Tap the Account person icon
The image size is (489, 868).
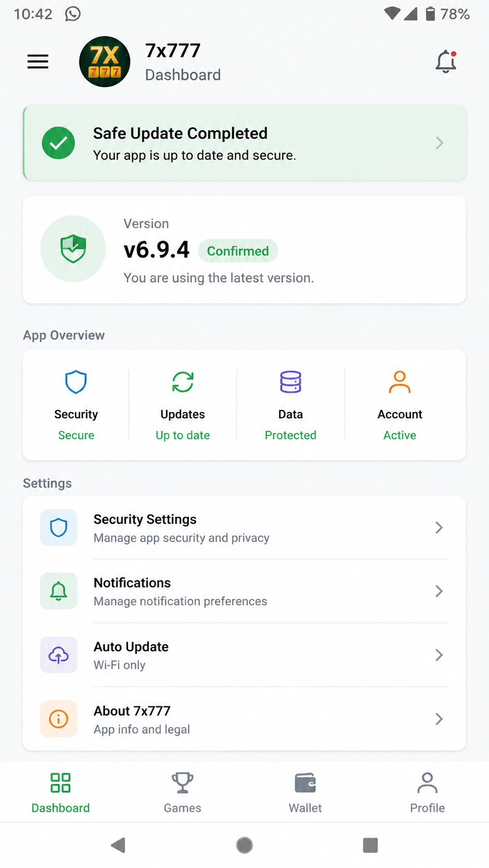(x=400, y=382)
